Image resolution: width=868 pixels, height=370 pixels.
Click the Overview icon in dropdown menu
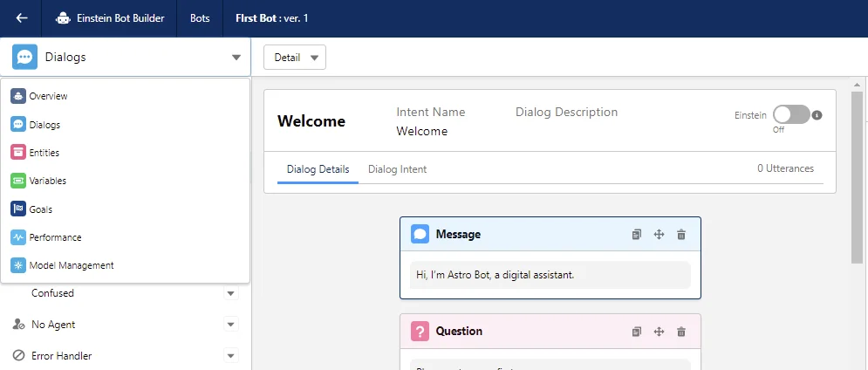(18, 96)
